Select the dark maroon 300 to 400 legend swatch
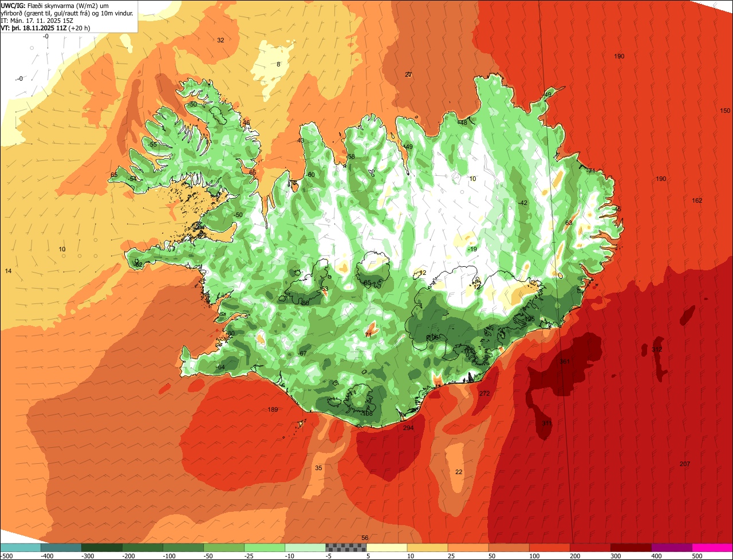 pos(630,547)
